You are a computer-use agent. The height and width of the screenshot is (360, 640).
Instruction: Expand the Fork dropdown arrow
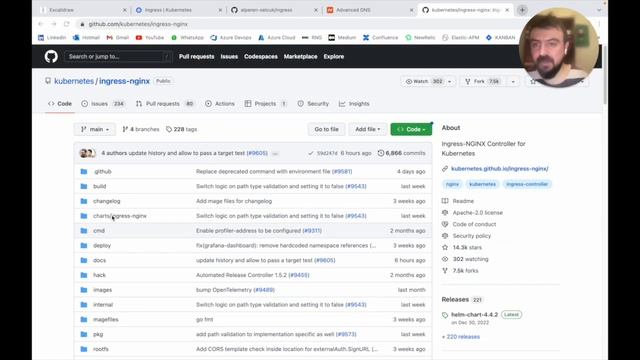click(513, 82)
